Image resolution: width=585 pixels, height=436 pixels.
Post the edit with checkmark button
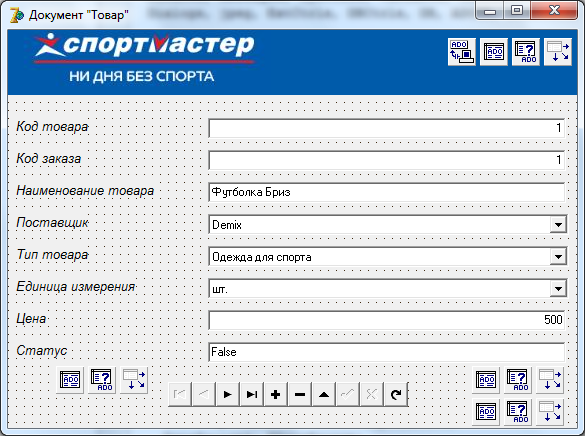pos(348,394)
